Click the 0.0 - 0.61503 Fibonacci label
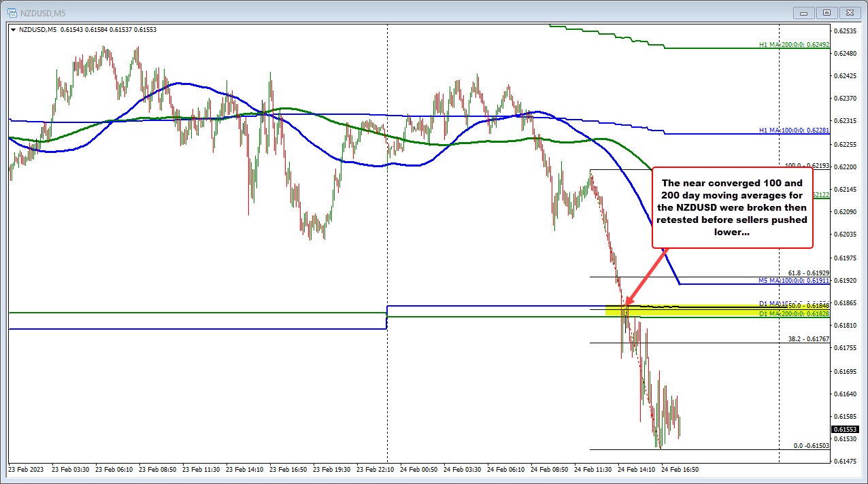This screenshot has height=484, width=868. (811, 446)
